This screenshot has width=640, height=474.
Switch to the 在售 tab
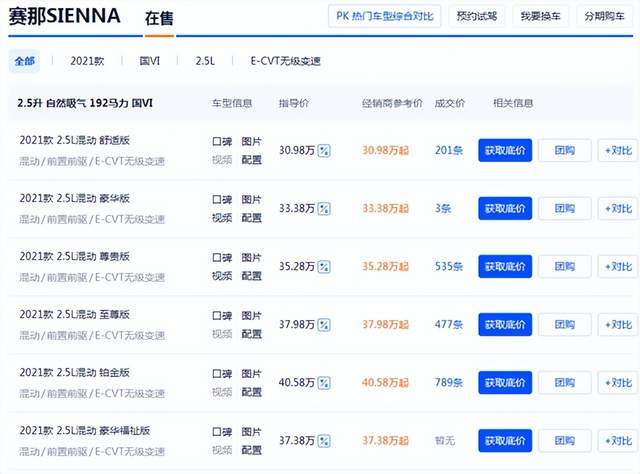[158, 17]
